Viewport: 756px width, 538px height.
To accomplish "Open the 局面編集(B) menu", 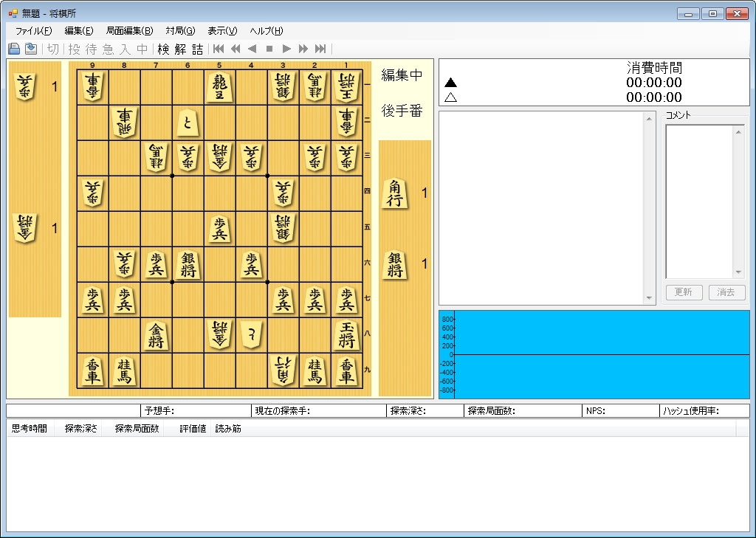I will pyautogui.click(x=129, y=30).
